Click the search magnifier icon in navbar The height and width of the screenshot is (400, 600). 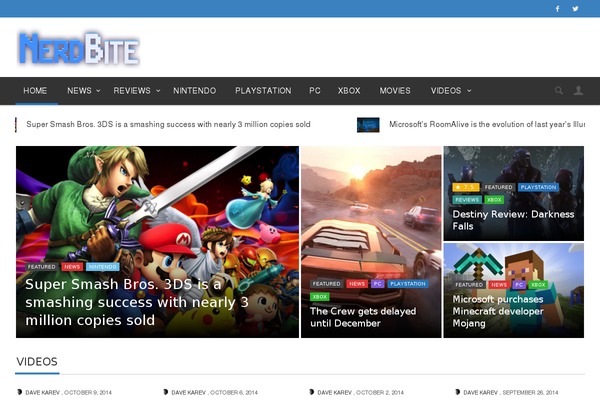(559, 91)
